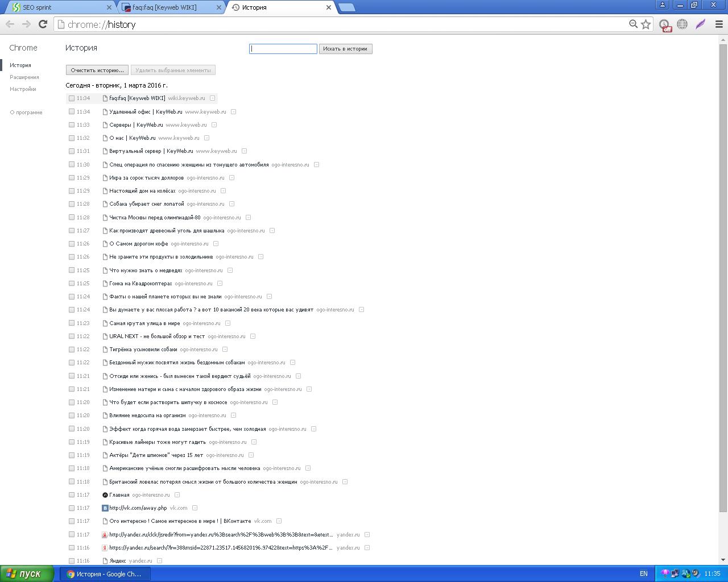Open dropdown for 'URAL NEXT' entry
The height and width of the screenshot is (582, 728).
[253, 336]
